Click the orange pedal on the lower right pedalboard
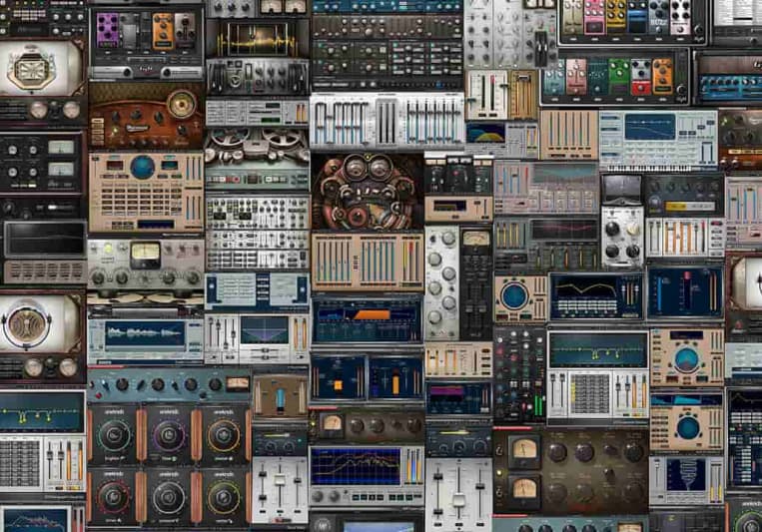Screen dimensions: 762x532 pos(663,77)
